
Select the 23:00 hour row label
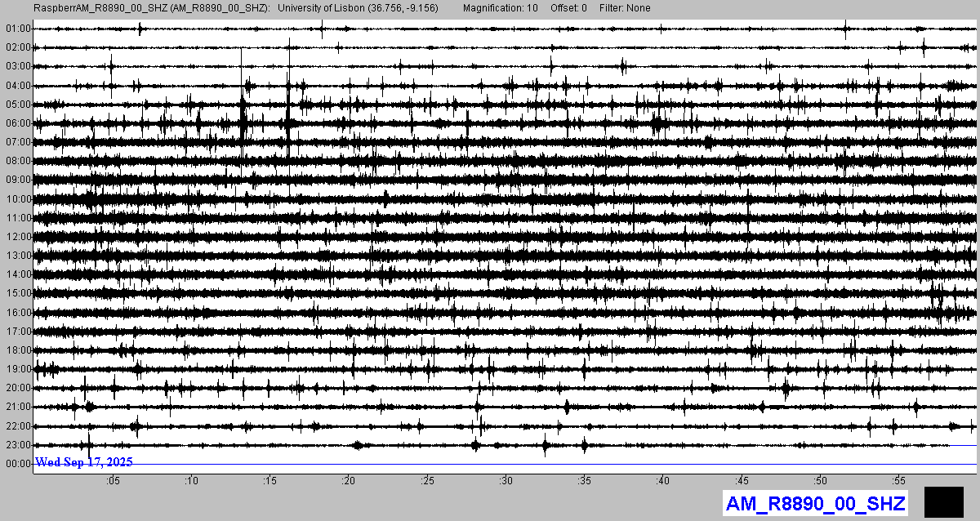click(x=18, y=445)
